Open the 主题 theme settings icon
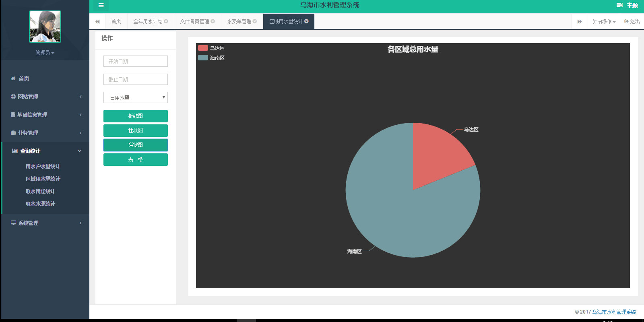 tap(619, 5)
